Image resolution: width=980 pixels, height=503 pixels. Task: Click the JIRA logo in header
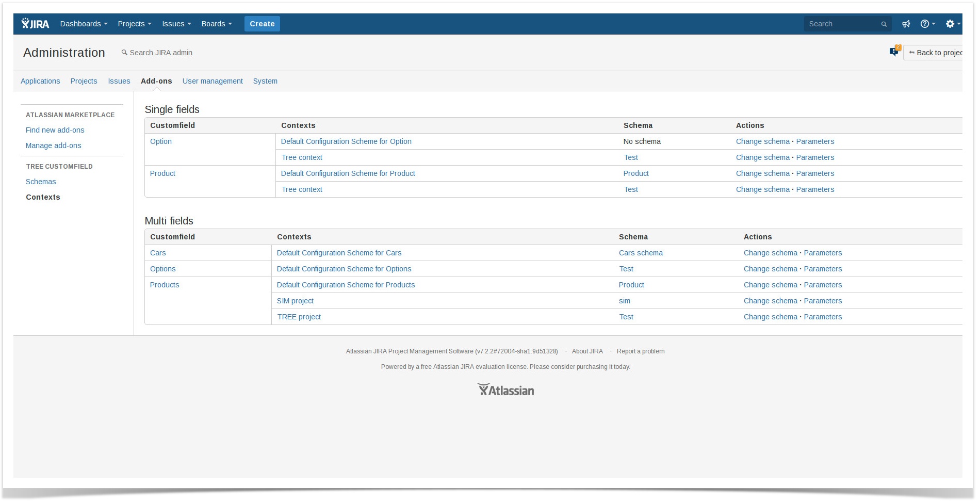pyautogui.click(x=35, y=24)
